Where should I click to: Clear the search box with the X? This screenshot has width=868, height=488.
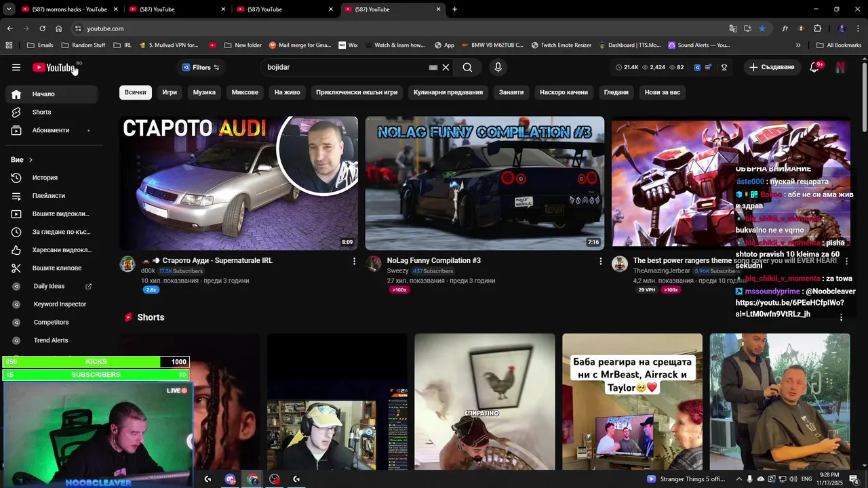click(446, 67)
